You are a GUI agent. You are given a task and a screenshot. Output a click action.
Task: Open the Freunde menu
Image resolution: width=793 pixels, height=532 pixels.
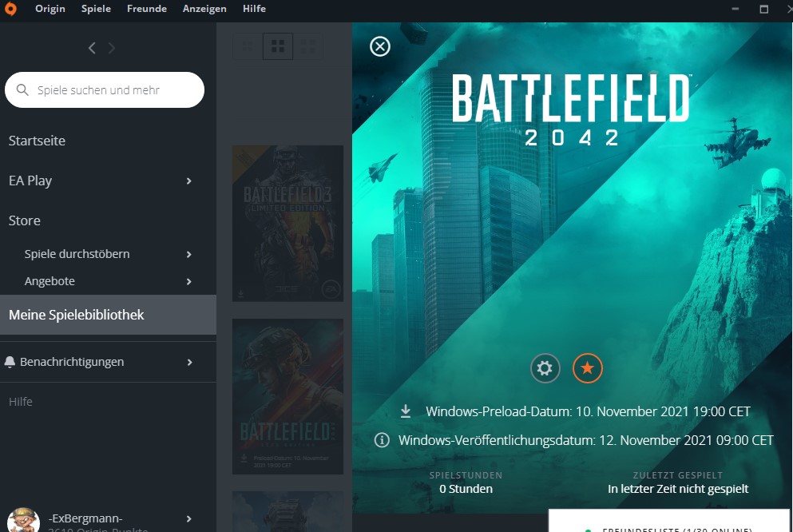pyautogui.click(x=147, y=9)
